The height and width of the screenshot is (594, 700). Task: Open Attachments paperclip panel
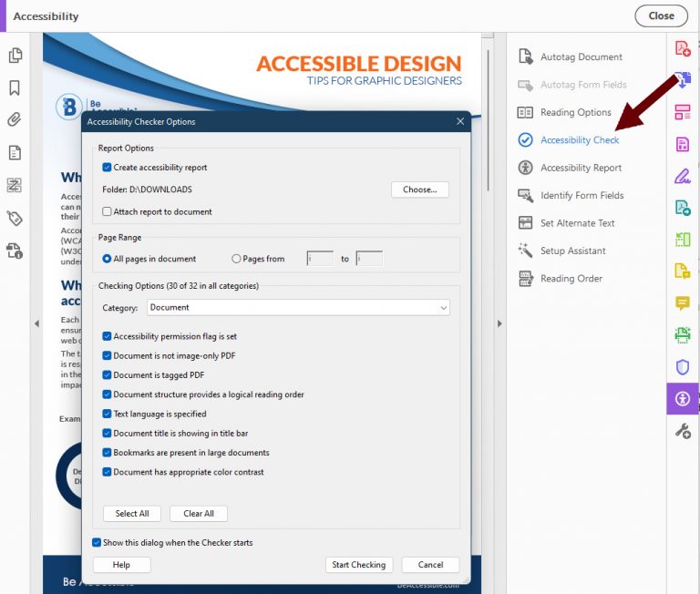(15, 119)
